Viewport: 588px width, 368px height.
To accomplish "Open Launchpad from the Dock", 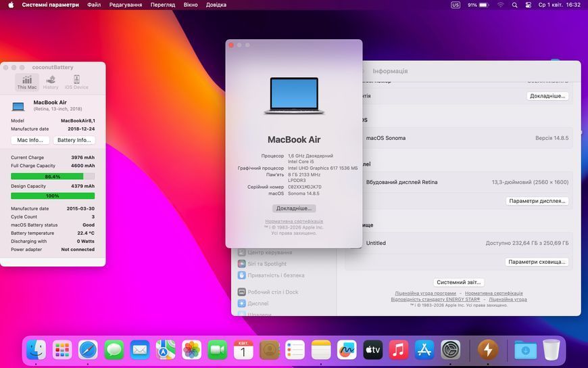I will click(x=62, y=350).
